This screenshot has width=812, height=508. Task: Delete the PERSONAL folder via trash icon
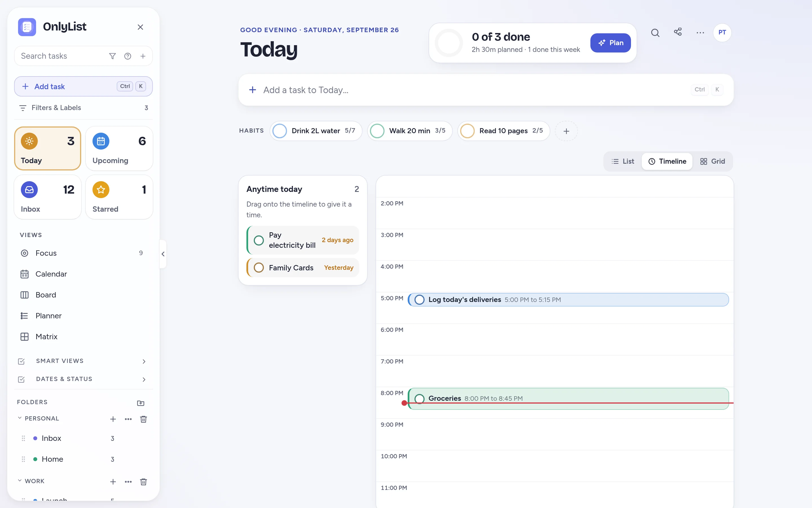143,419
